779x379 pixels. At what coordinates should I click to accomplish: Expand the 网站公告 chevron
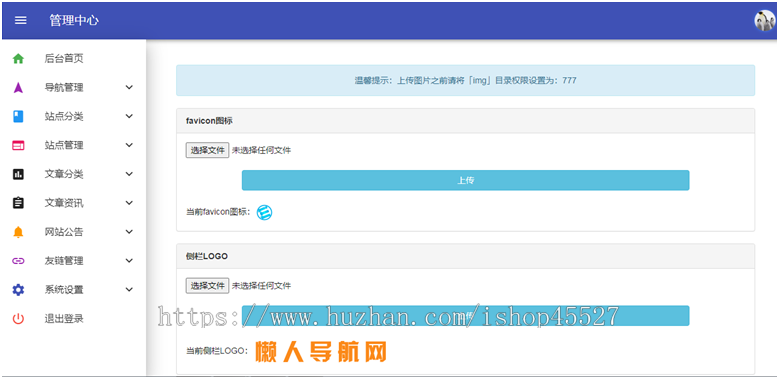(x=129, y=232)
